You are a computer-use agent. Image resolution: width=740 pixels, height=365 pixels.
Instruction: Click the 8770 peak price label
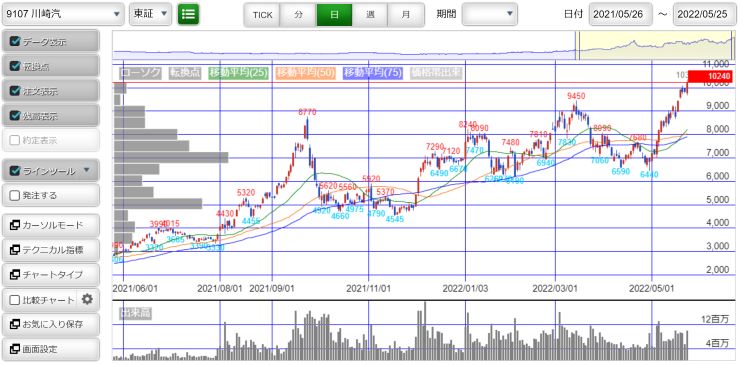[x=307, y=112]
